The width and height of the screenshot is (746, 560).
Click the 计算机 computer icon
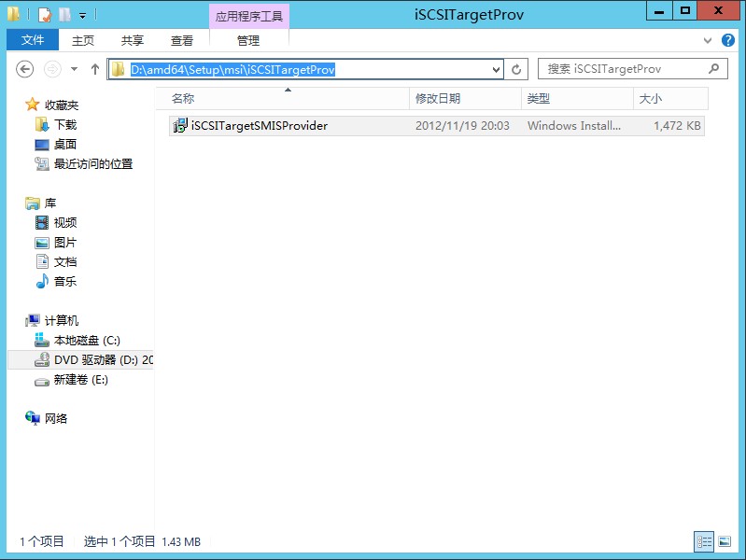click(x=33, y=321)
